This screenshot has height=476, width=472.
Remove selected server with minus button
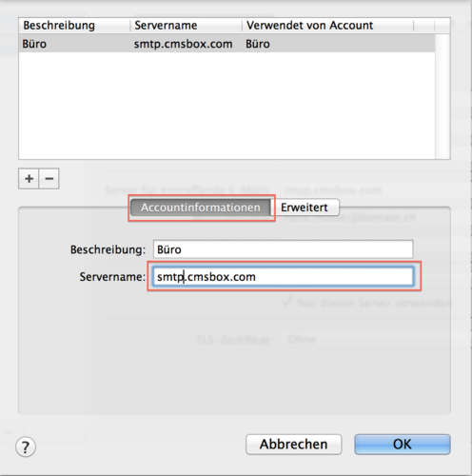(x=49, y=179)
